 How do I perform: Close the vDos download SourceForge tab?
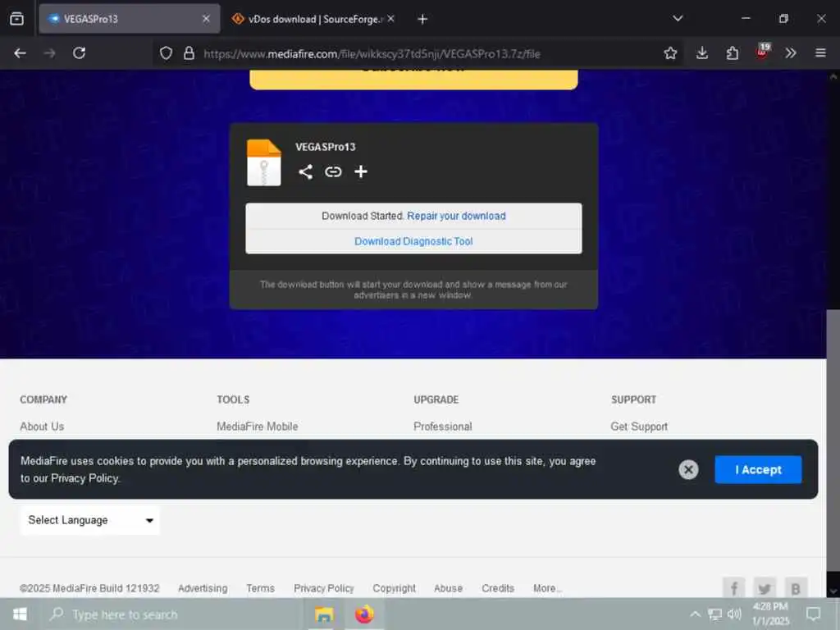tap(391, 19)
